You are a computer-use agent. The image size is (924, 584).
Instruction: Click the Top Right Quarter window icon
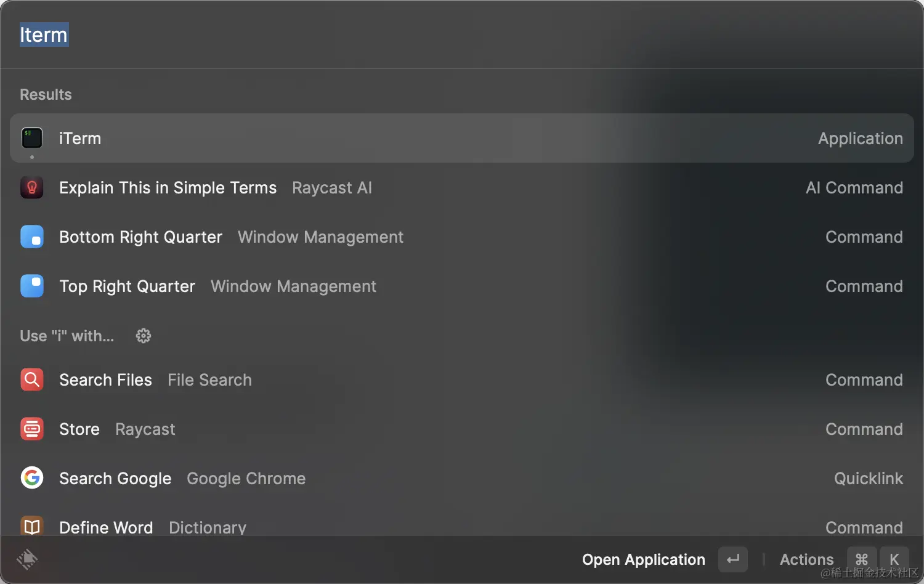pos(32,286)
